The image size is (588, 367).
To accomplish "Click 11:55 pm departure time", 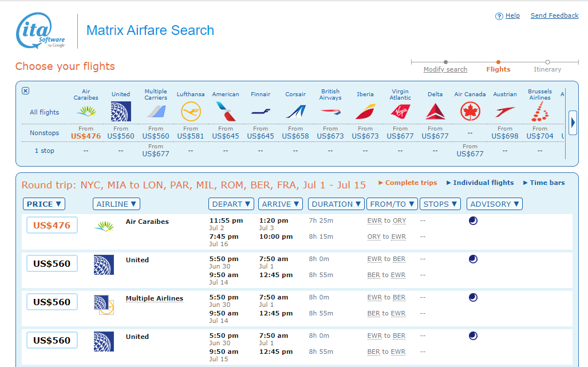I will point(226,220).
